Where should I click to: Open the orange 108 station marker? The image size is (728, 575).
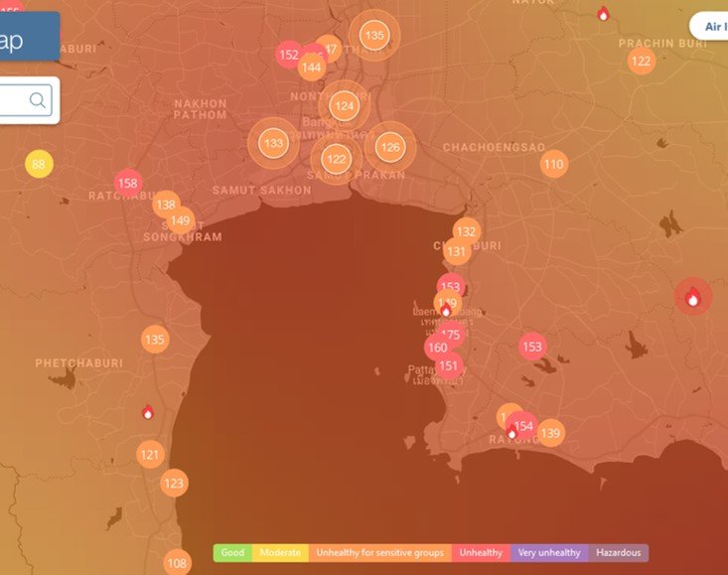(x=177, y=563)
